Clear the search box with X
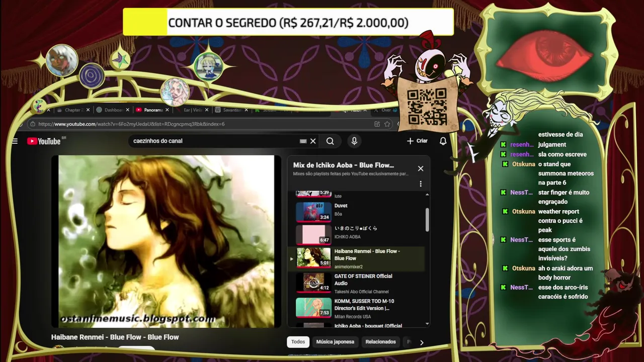 point(313,141)
